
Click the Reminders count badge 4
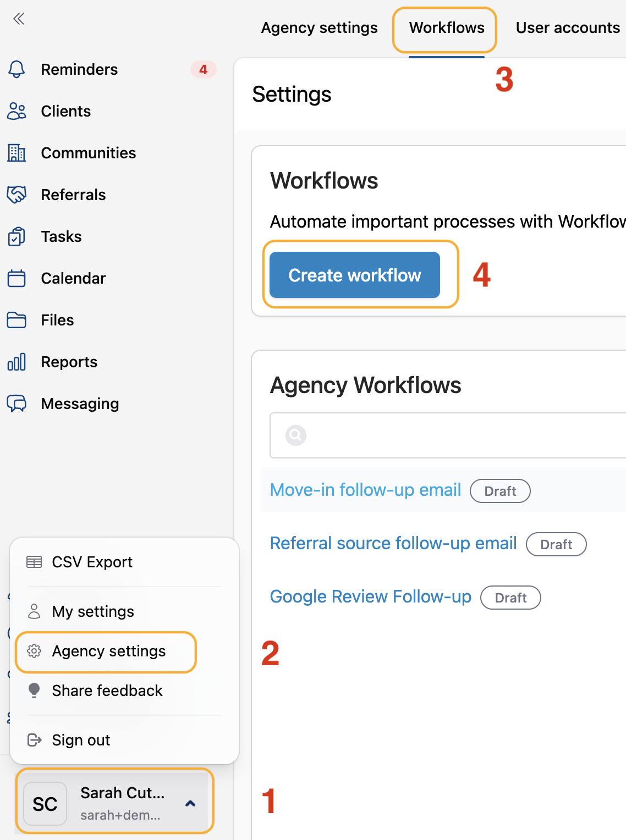(x=203, y=69)
